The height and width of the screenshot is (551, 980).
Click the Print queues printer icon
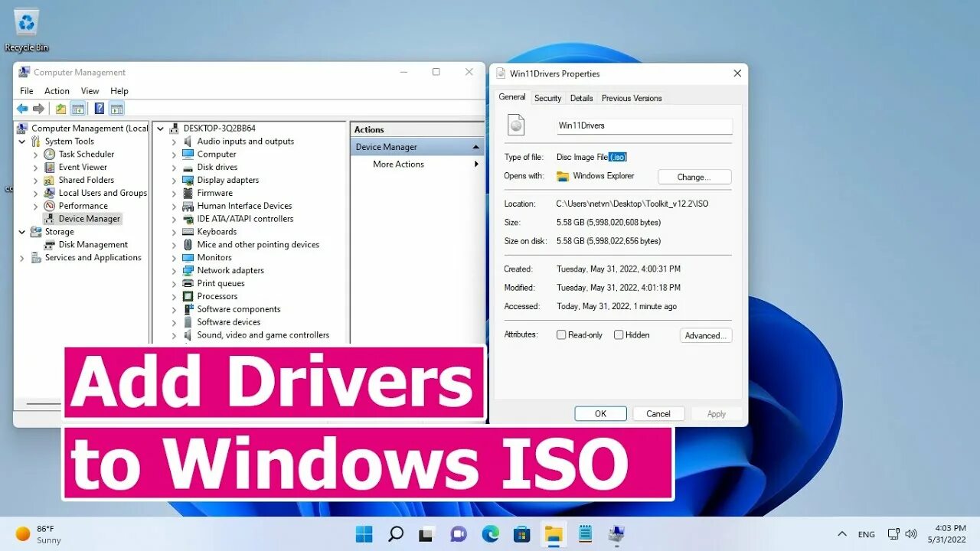[x=188, y=283]
